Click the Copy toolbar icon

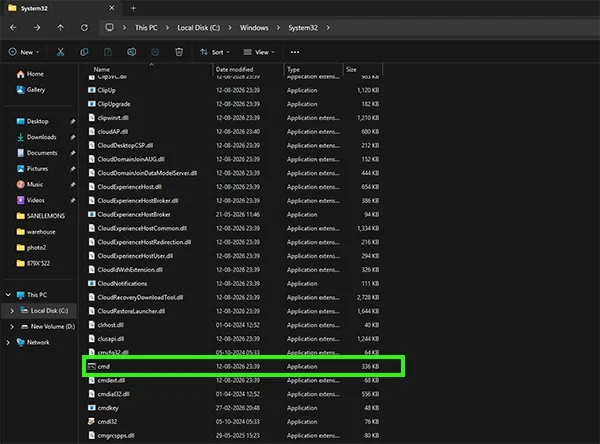pyautogui.click(x=84, y=52)
